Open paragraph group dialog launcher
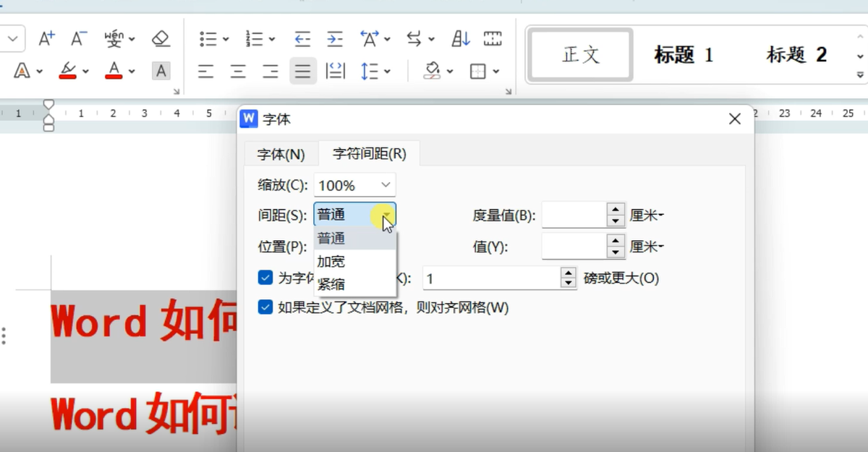 coord(509,92)
